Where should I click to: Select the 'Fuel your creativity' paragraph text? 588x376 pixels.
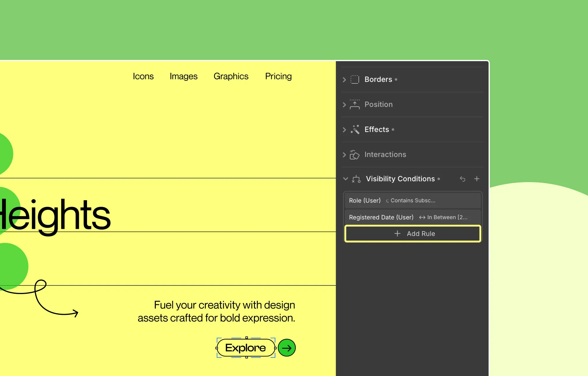pos(216,311)
